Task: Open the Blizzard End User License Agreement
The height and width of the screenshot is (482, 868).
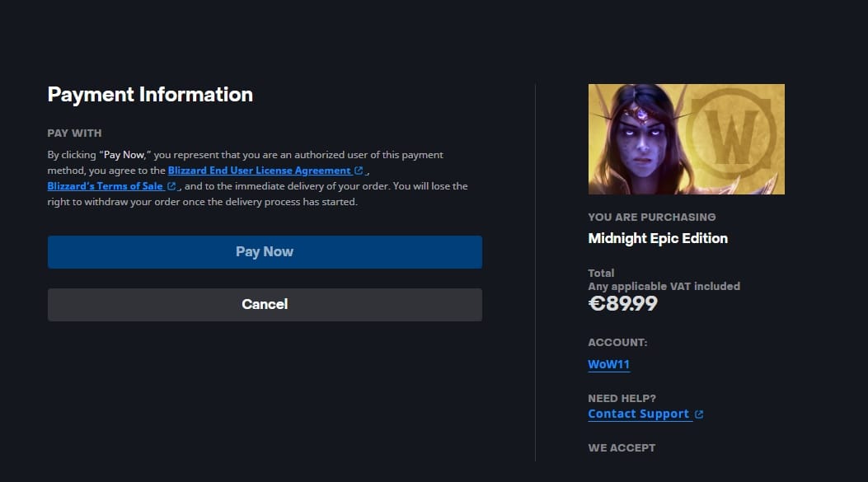Action: click(260, 170)
